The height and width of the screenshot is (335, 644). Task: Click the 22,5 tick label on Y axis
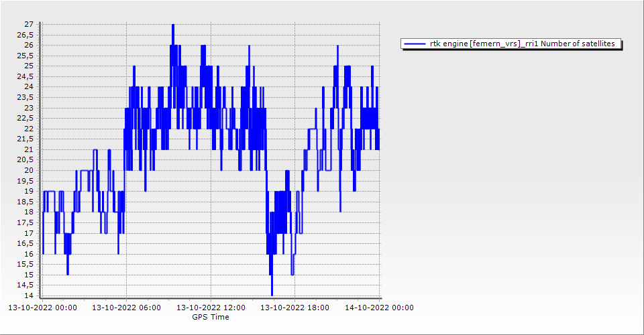click(25, 119)
